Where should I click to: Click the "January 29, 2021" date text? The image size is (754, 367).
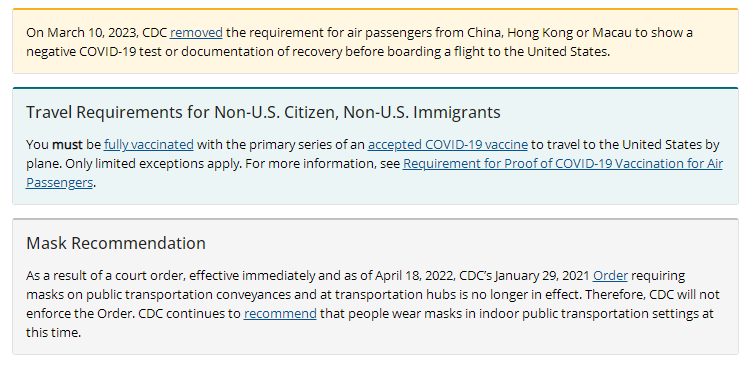point(542,276)
